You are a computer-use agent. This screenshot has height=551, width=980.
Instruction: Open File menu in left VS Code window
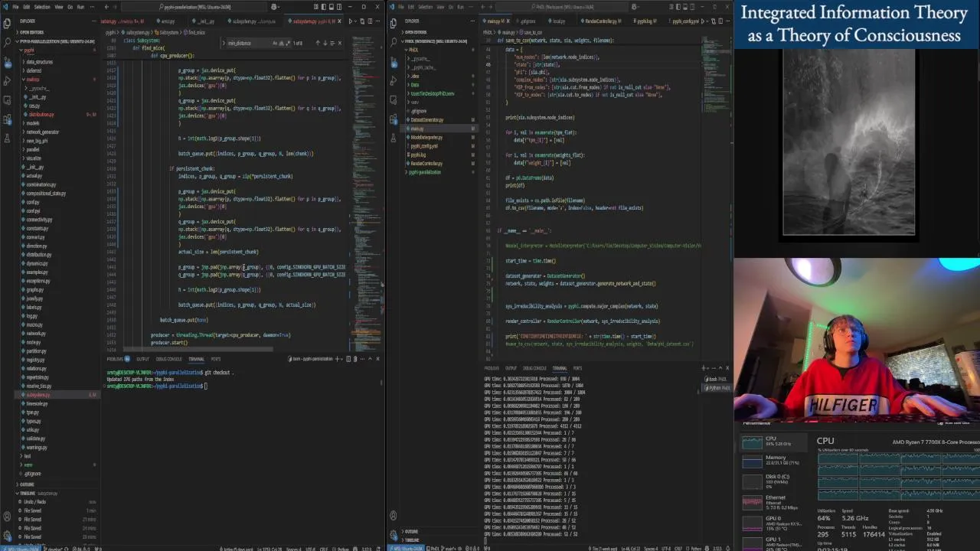coord(15,6)
